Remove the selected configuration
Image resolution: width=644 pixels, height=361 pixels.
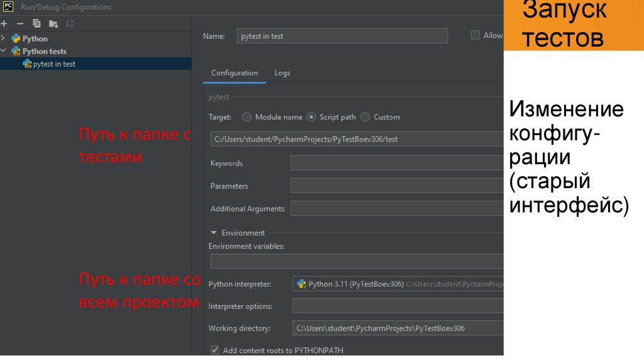point(20,24)
